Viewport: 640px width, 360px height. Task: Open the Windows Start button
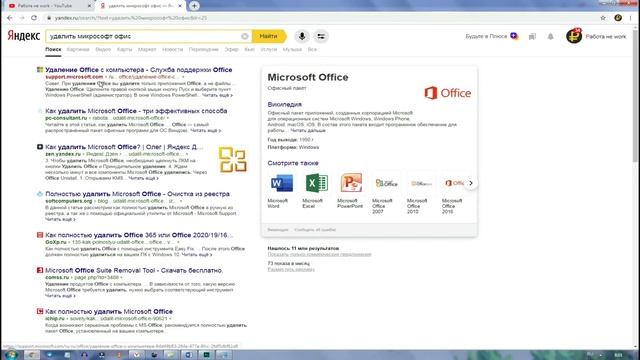[x=10, y=355]
